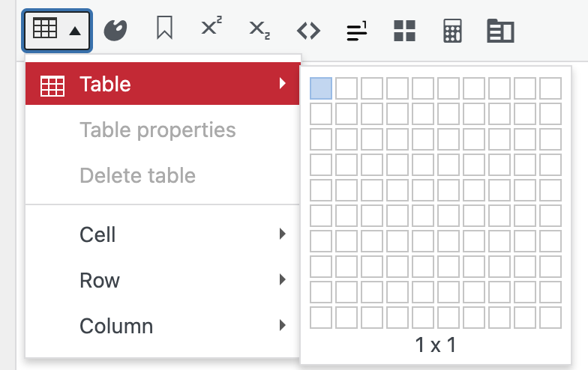
Task: Expand the Row submenu
Action: pyautogui.click(x=163, y=280)
